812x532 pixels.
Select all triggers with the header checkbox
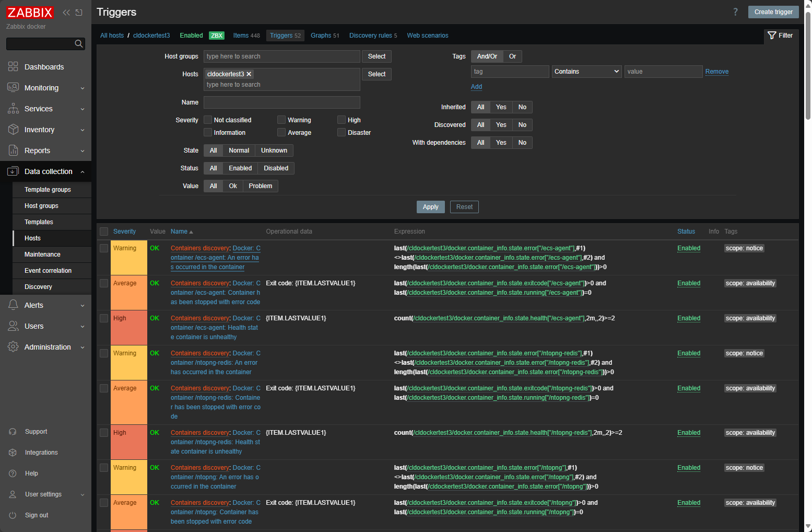[x=103, y=231]
